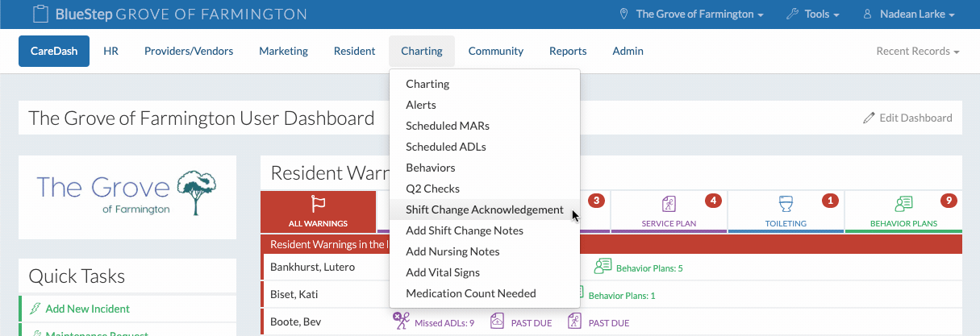Open the Recent Records dropdown
980x336 pixels.
[917, 51]
